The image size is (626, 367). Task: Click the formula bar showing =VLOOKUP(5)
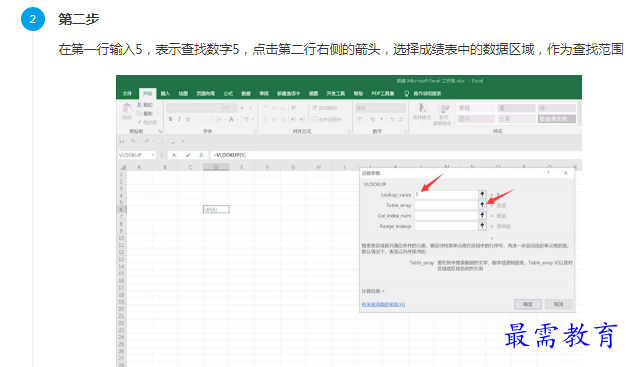[x=395, y=155]
